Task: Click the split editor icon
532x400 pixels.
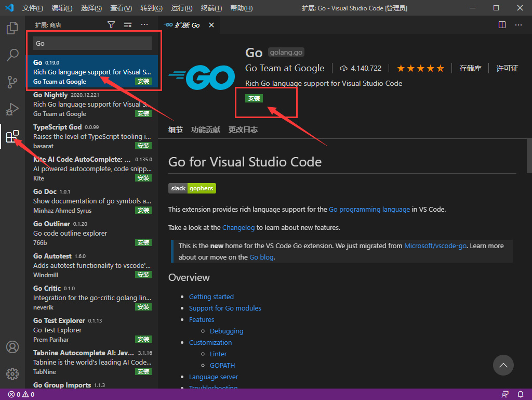Action: [502, 24]
